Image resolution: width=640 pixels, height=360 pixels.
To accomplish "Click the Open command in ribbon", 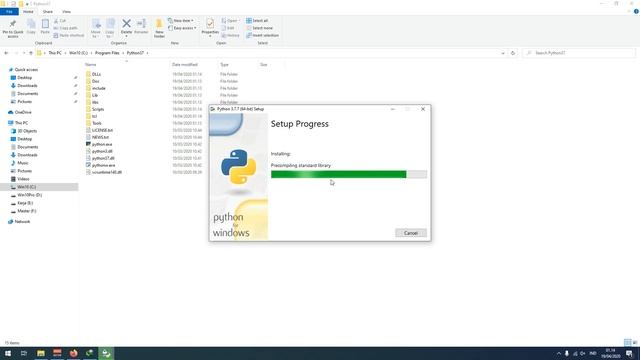I will [230, 20].
